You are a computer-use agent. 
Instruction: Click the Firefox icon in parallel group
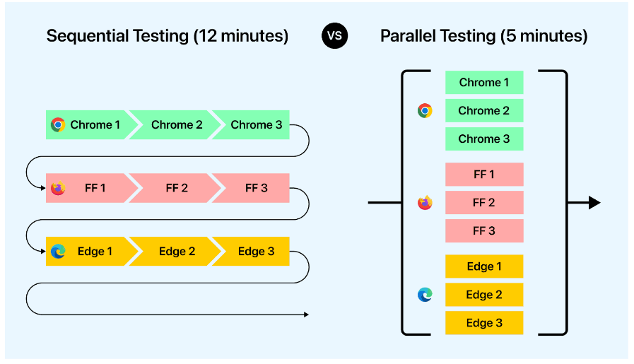(425, 203)
